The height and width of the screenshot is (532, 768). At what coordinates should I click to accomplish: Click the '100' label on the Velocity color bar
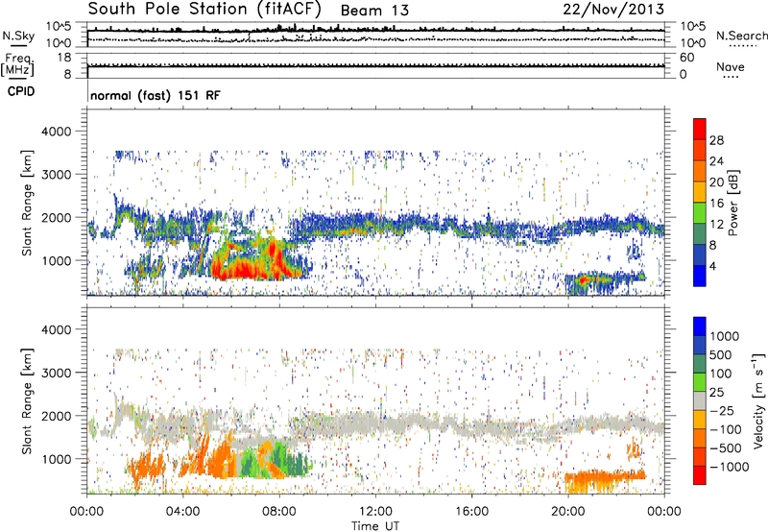point(720,374)
